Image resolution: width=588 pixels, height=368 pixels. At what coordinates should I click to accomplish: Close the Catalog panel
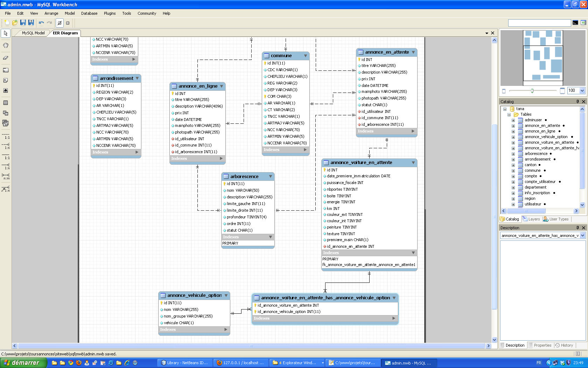[583, 102]
